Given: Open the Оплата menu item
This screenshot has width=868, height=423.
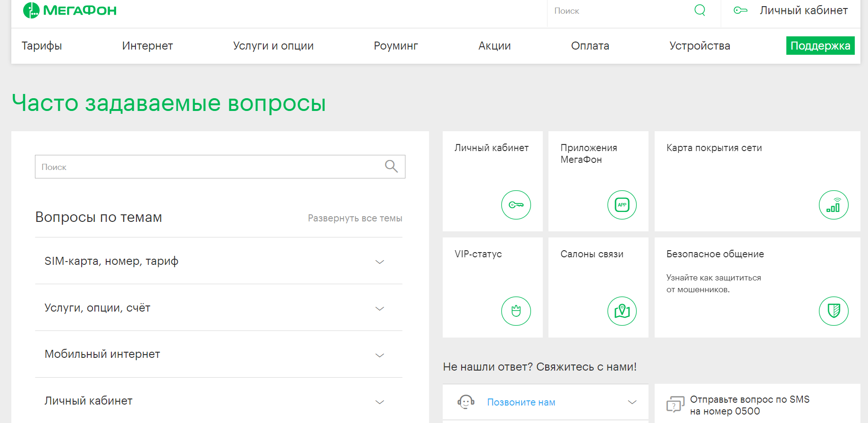Looking at the screenshot, I should coord(590,46).
